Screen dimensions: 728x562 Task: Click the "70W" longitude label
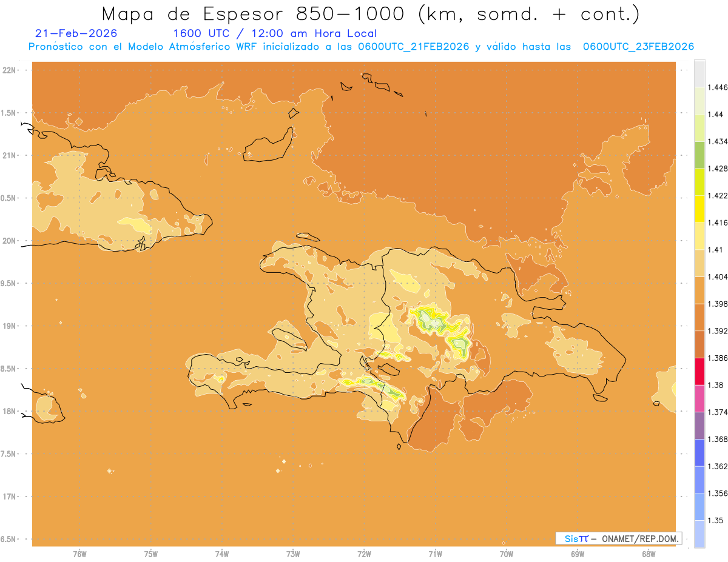507,555
